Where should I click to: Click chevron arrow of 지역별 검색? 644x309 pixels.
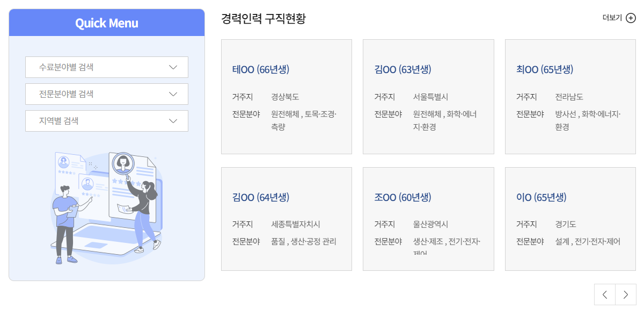click(173, 121)
